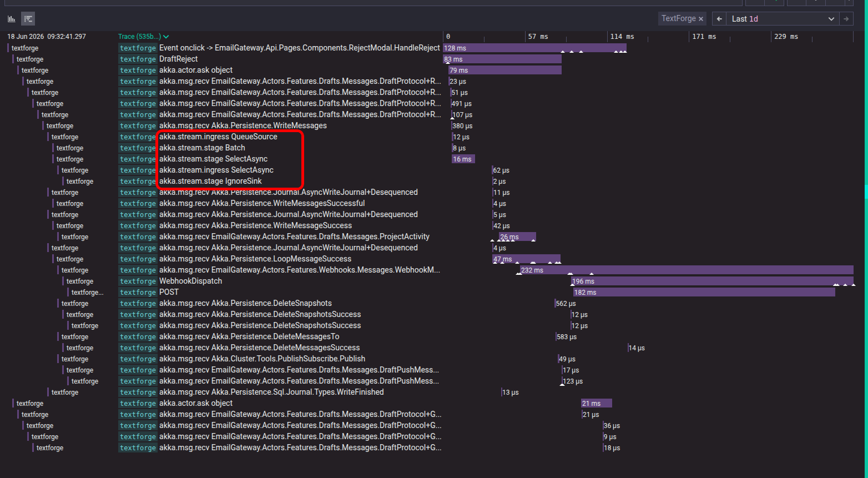Screen dimensions: 868x478
Task: Go to previous time range arrow
Action: [x=719, y=19]
